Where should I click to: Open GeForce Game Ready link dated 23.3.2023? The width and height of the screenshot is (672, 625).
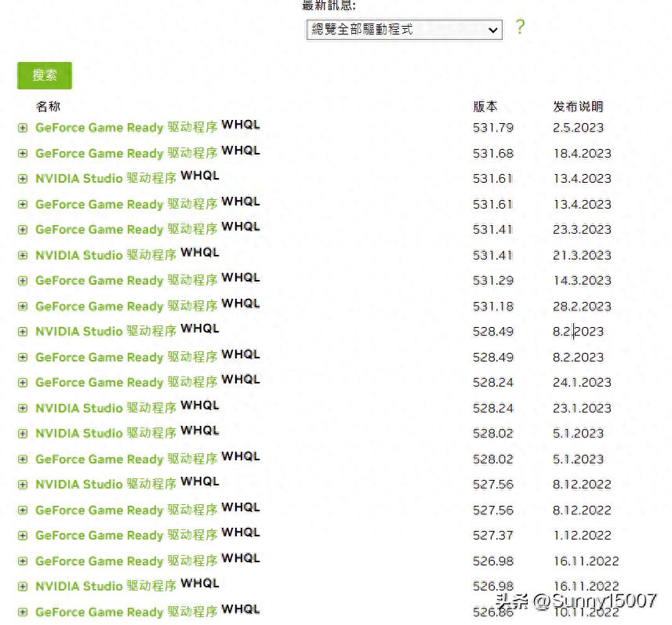[126, 230]
